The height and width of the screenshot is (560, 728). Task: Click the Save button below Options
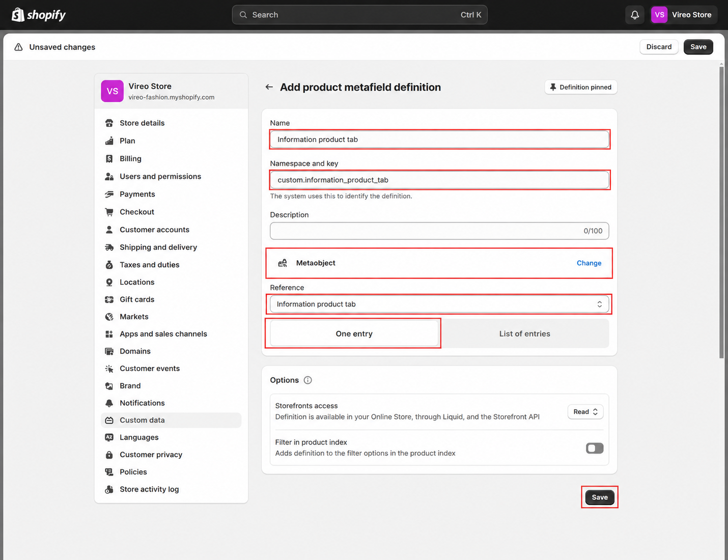click(x=600, y=497)
